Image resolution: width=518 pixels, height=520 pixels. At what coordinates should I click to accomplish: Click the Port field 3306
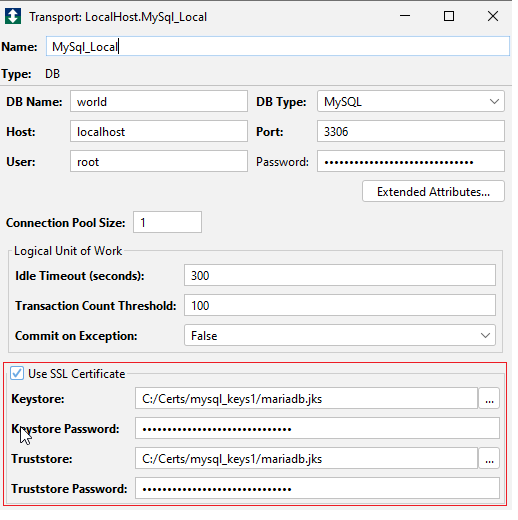(411, 131)
